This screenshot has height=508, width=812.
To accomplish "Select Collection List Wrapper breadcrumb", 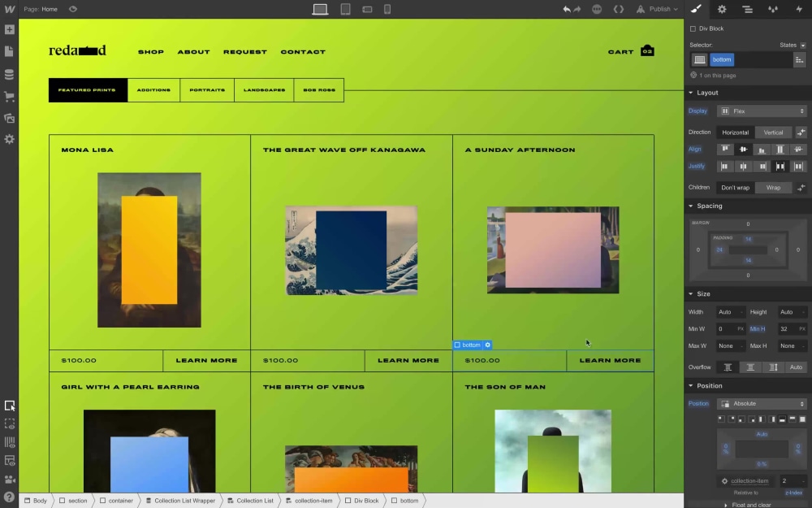I will 180,501.
